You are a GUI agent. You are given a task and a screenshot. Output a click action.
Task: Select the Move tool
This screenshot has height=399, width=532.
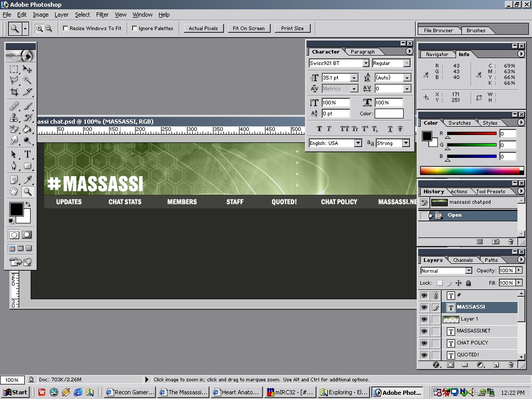(x=27, y=69)
